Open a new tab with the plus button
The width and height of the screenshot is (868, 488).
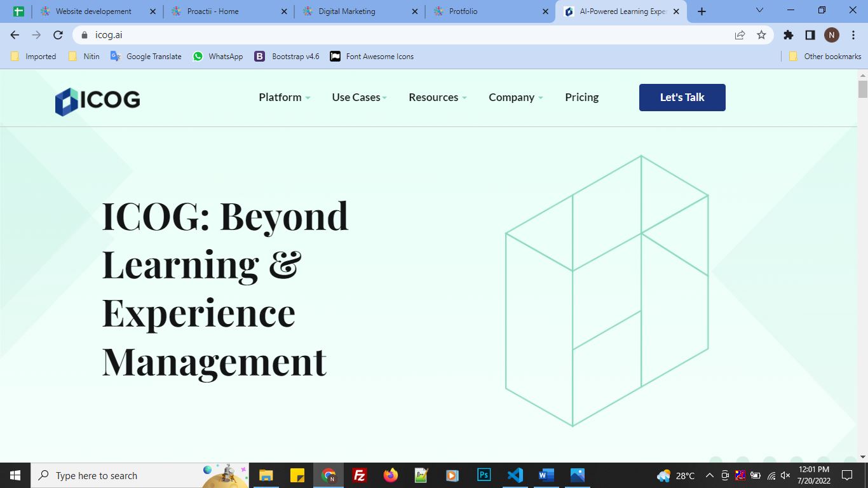[702, 11]
